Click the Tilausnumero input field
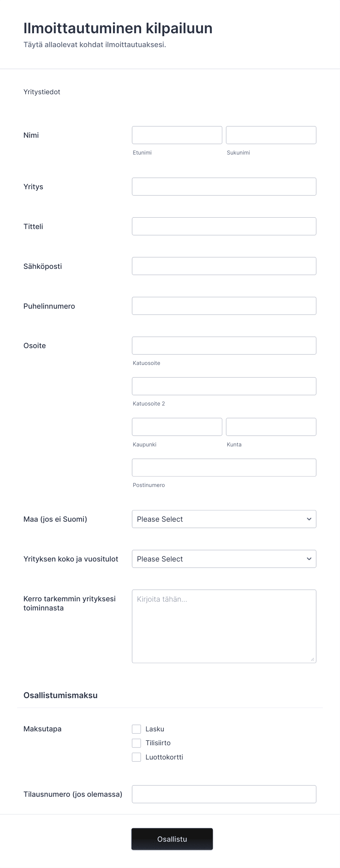The image size is (340, 868). (x=224, y=794)
